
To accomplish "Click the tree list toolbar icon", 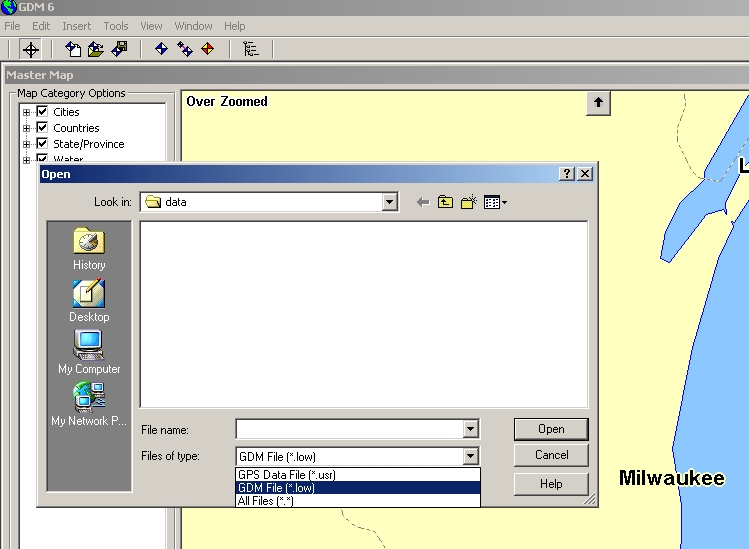I will (250, 49).
